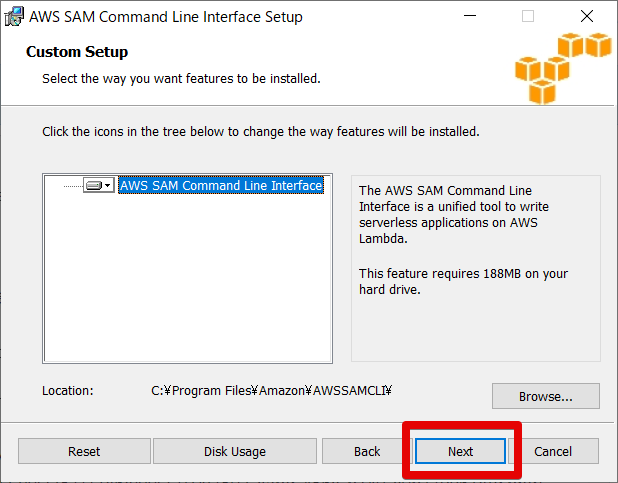Click the install location path text

271,391
